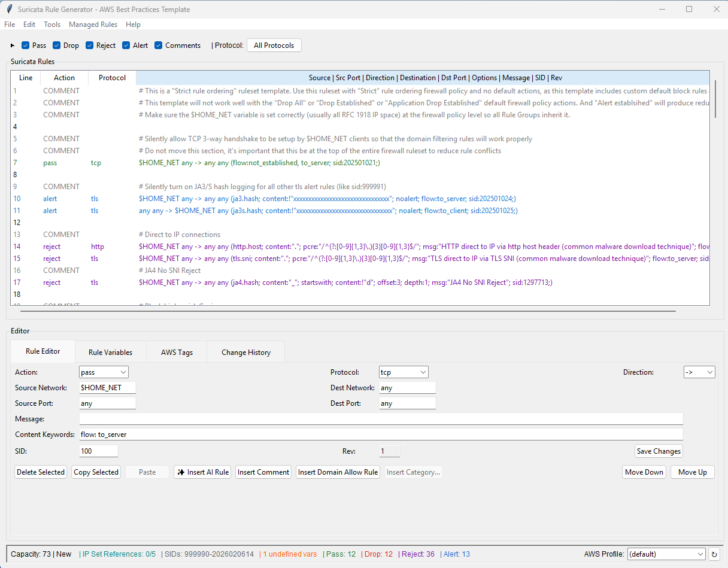Select line 11 alert tls ja3s.hash rule
Image resolution: width=728 pixels, height=568 pixels.
tap(360, 211)
